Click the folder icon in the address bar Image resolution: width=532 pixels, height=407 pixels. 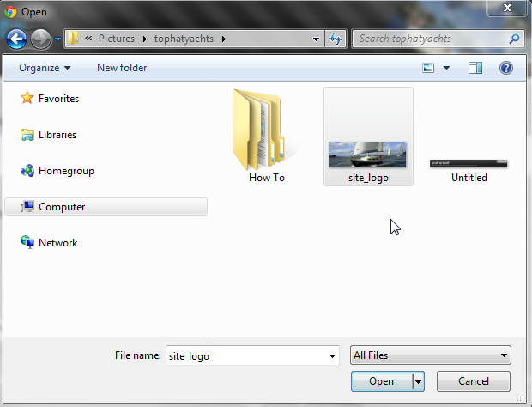click(x=73, y=39)
